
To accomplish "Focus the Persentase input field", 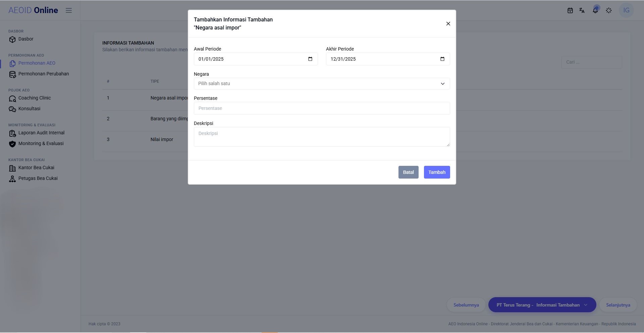I will (x=322, y=108).
